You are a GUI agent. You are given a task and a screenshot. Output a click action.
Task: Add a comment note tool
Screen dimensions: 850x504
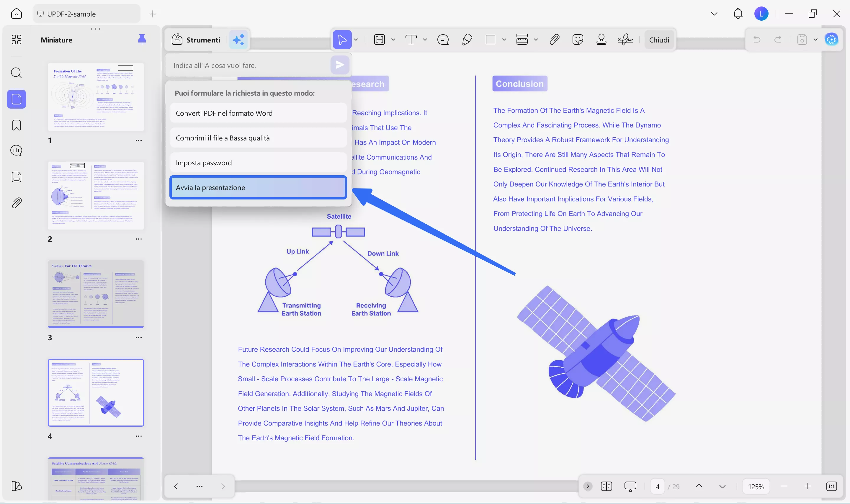[443, 40]
